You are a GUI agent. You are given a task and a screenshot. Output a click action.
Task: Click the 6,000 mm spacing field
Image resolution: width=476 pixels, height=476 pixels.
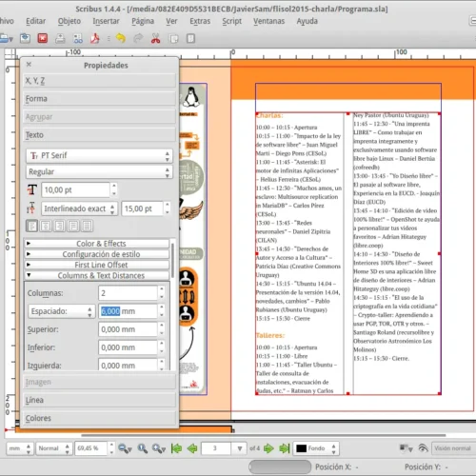pyautogui.click(x=128, y=311)
